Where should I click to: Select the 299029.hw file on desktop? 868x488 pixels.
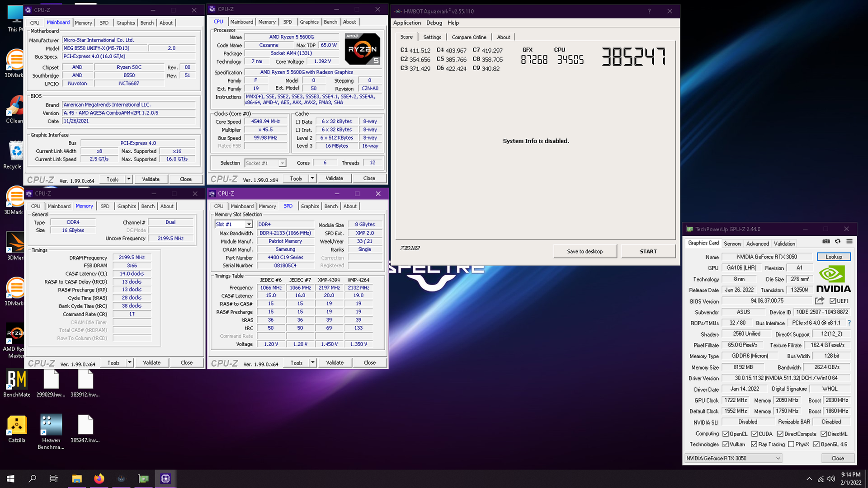(51, 384)
